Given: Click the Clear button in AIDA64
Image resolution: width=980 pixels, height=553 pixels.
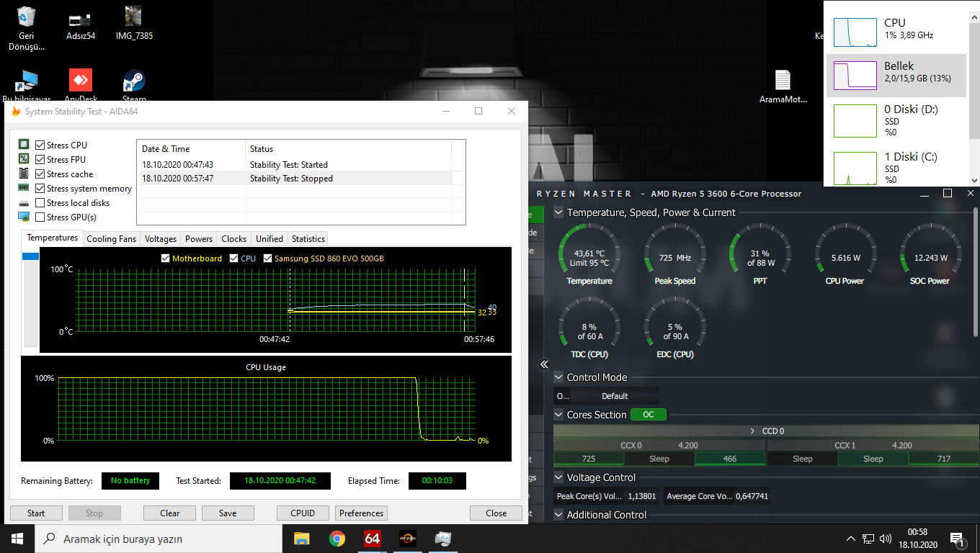Looking at the screenshot, I should click(x=170, y=513).
